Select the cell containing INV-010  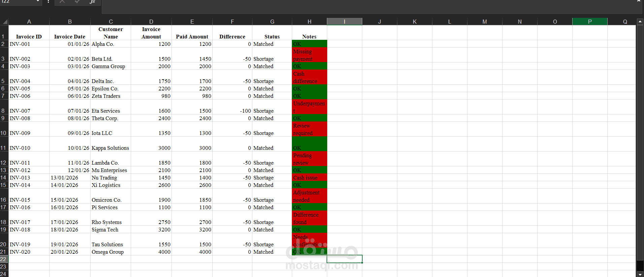(x=29, y=144)
